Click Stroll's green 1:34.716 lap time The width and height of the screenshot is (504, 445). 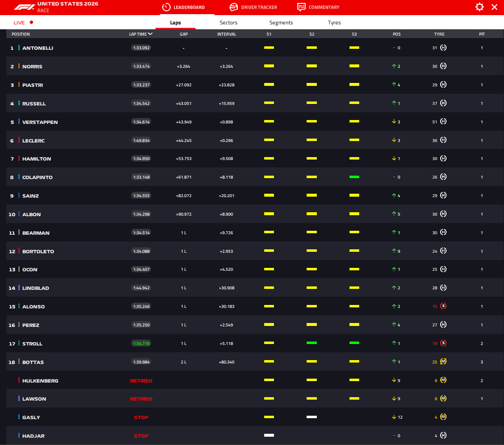(141, 344)
